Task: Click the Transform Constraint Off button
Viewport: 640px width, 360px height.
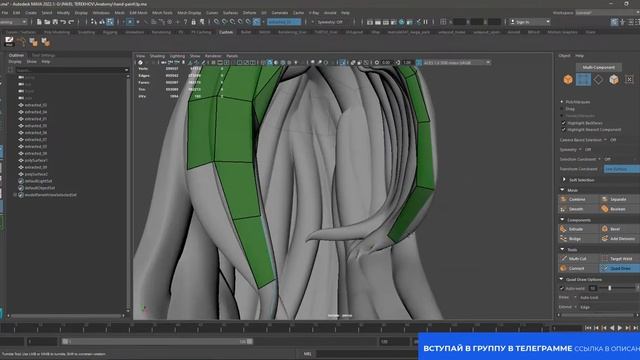Action: pyautogui.click(x=622, y=169)
